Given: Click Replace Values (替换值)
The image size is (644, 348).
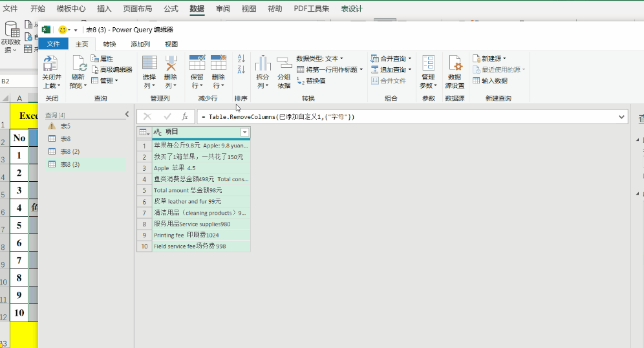Looking at the screenshot, I should coord(311,80).
